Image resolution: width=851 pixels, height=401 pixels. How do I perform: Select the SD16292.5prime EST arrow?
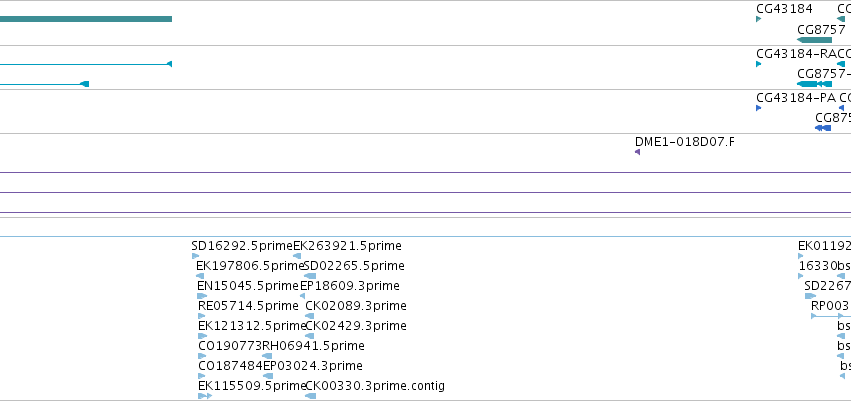(x=195, y=256)
